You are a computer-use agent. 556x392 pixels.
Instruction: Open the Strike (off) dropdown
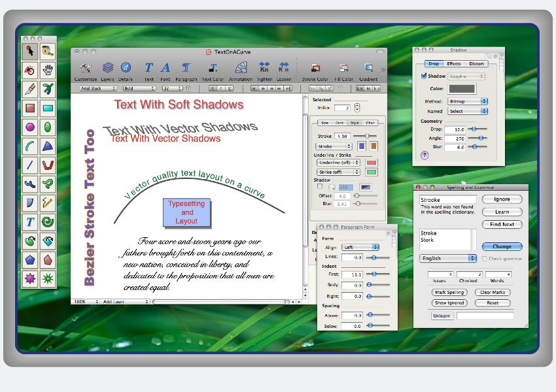pyautogui.click(x=338, y=172)
